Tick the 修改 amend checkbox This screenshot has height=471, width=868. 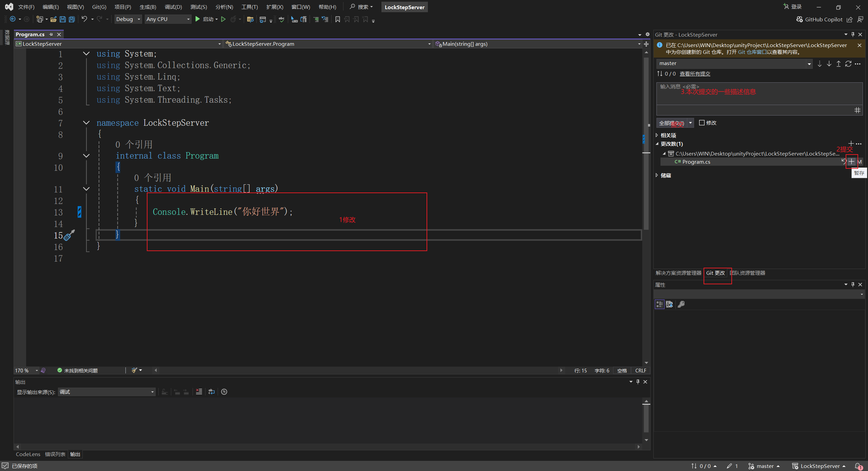[x=702, y=123]
